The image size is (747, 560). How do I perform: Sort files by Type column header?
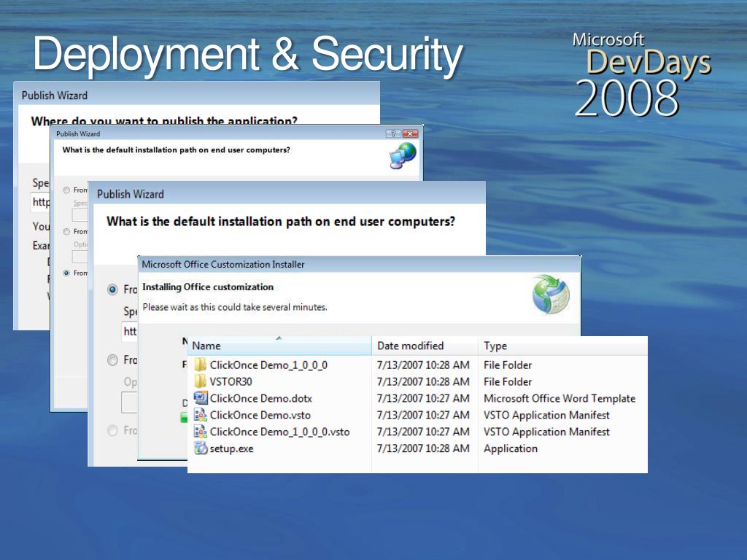click(562, 346)
